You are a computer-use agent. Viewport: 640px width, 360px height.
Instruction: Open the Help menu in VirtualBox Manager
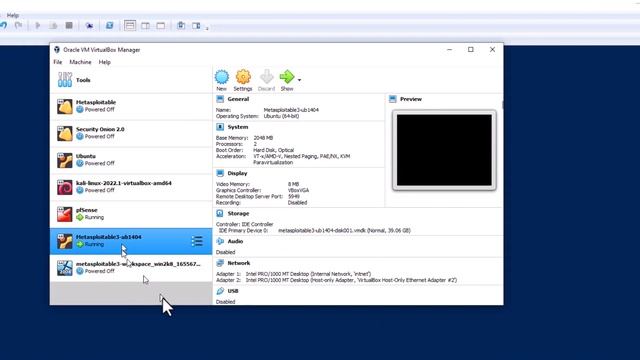point(104,62)
